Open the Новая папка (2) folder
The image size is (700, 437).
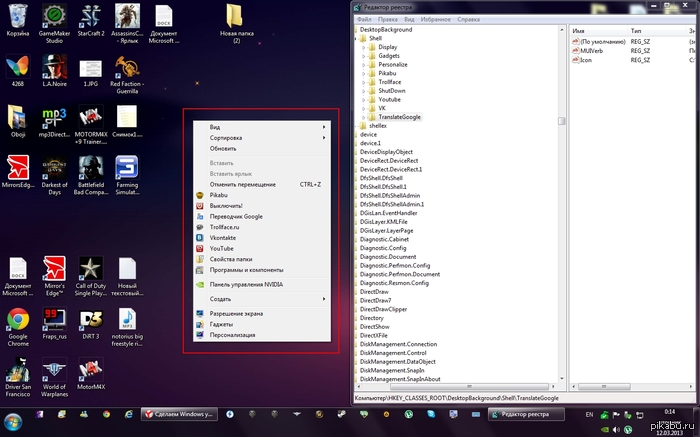(x=236, y=18)
